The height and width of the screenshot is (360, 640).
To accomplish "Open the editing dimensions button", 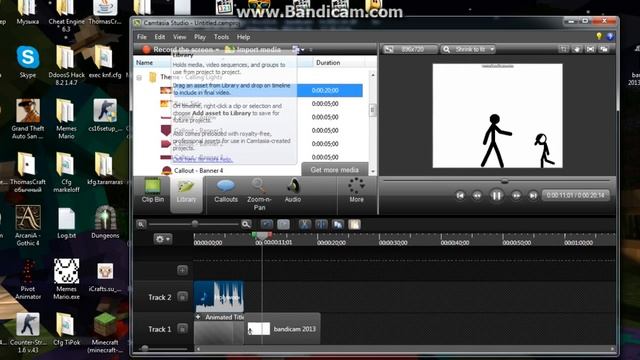I will tap(409, 49).
